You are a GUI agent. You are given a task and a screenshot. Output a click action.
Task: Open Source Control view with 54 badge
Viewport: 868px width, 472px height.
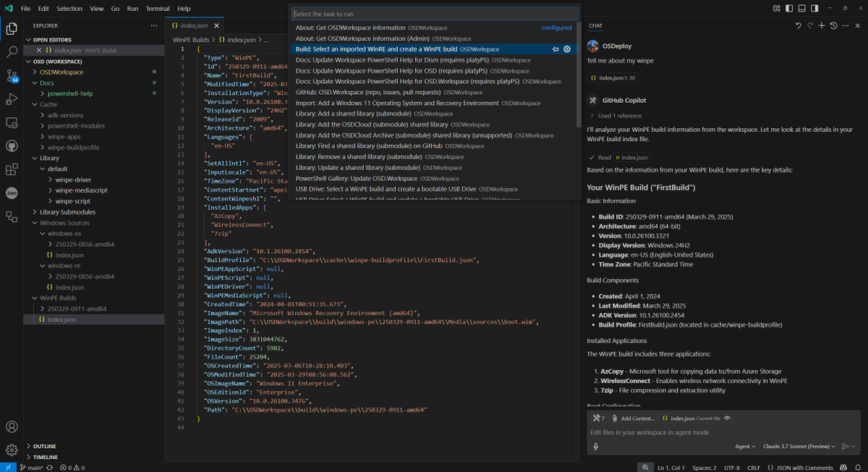pyautogui.click(x=12, y=76)
